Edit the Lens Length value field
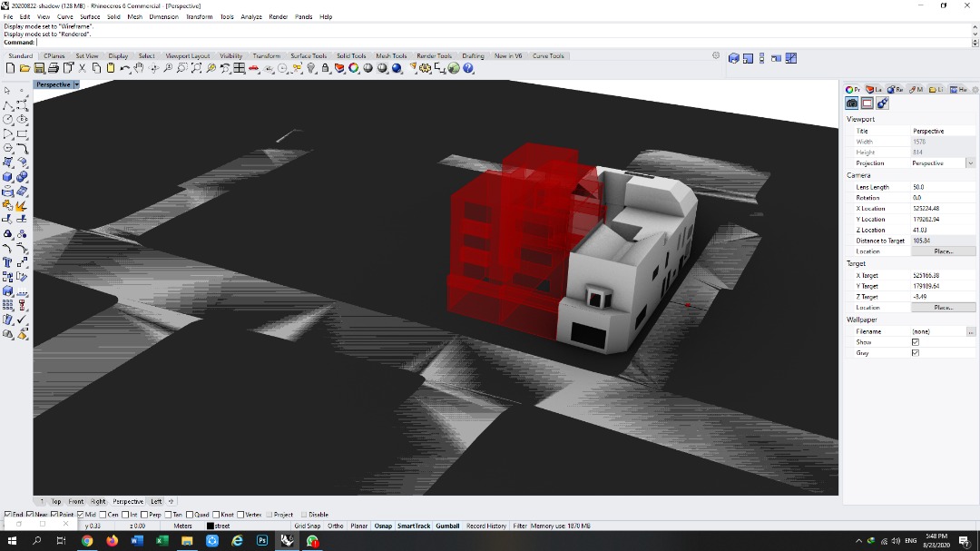 click(x=943, y=187)
